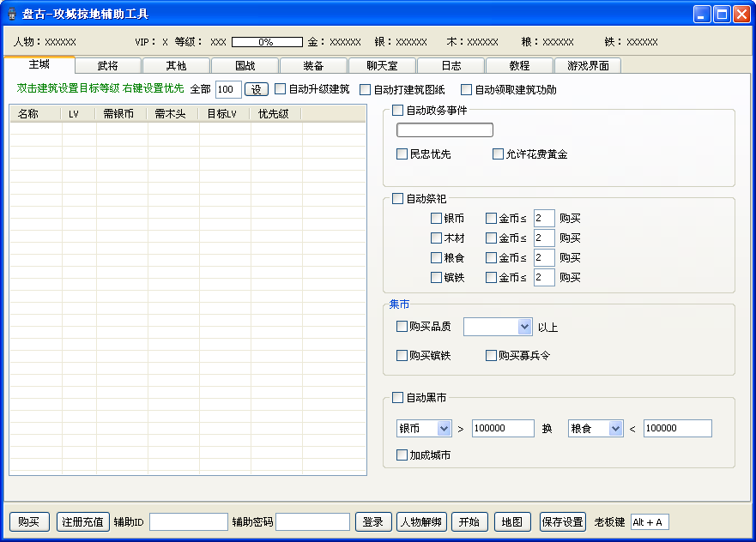Open the 教程 tab
Viewport: 756px width, 542px height.
coord(519,65)
